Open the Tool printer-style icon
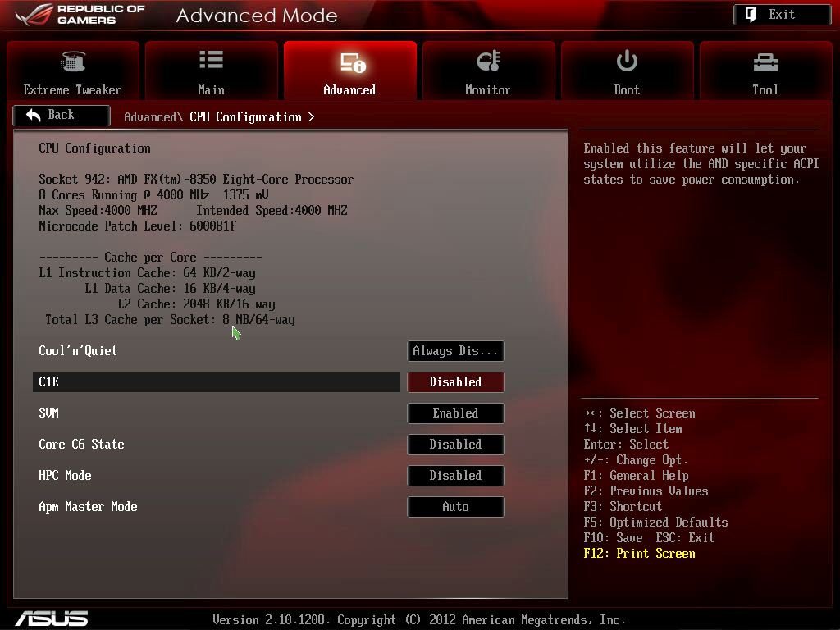 point(765,62)
